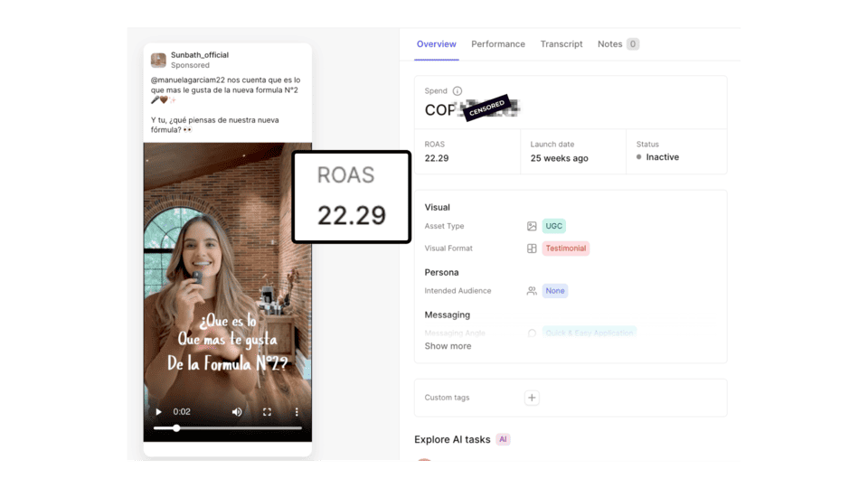Click the video progress slider

tap(228, 428)
